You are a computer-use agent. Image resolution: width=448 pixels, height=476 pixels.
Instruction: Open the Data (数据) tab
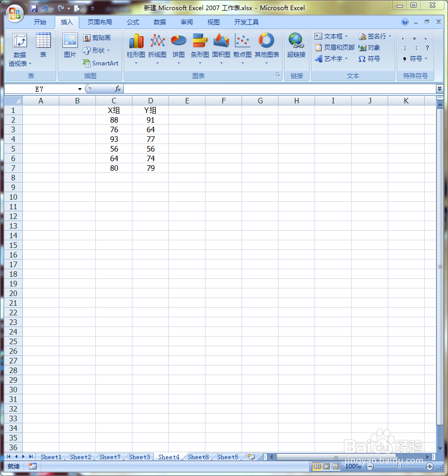[x=160, y=22]
